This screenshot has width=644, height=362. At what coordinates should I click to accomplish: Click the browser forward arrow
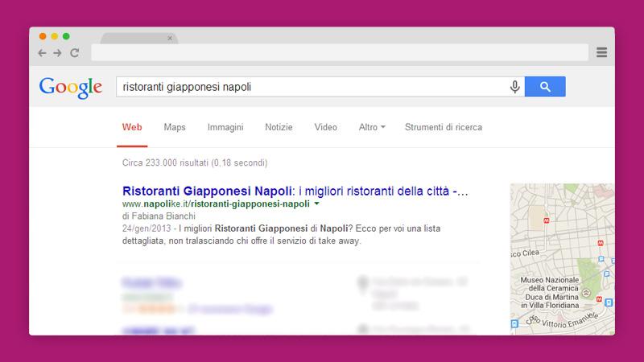click(57, 53)
